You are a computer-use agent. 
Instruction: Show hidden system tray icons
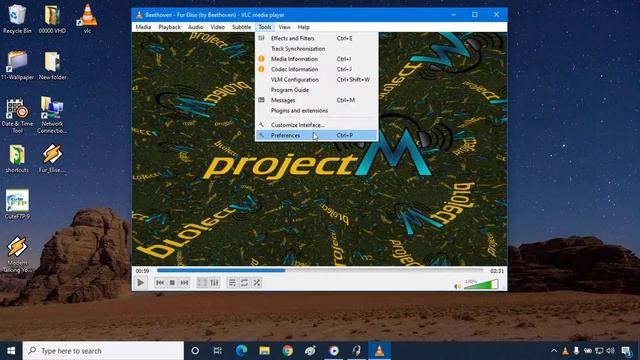(x=554, y=351)
